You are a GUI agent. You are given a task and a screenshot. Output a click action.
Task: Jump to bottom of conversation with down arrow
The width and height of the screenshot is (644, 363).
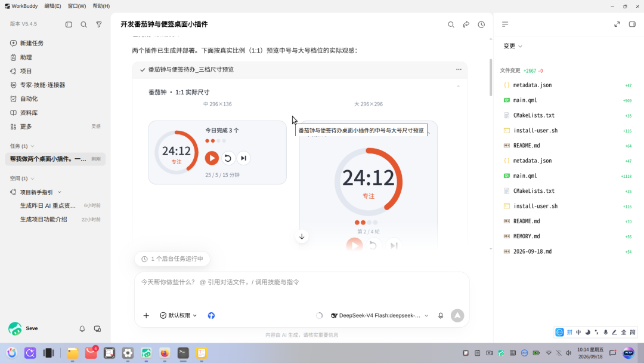(302, 236)
